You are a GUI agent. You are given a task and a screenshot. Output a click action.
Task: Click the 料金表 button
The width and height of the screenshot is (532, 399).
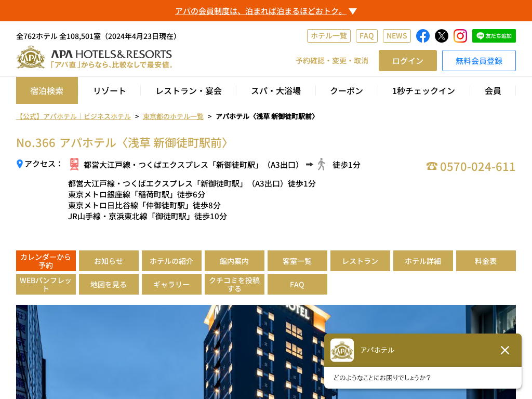[x=486, y=261]
